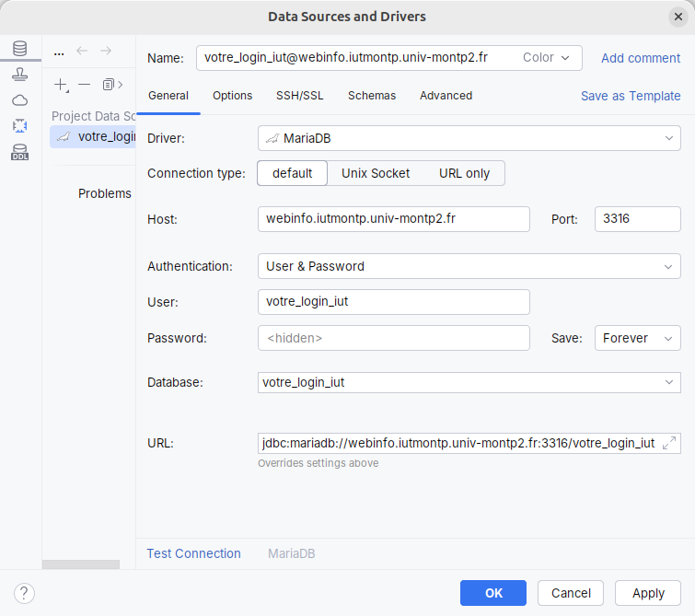The image size is (695, 616).
Task: Open the dashed-frame sidebar icon above DDL
Action: [20, 126]
